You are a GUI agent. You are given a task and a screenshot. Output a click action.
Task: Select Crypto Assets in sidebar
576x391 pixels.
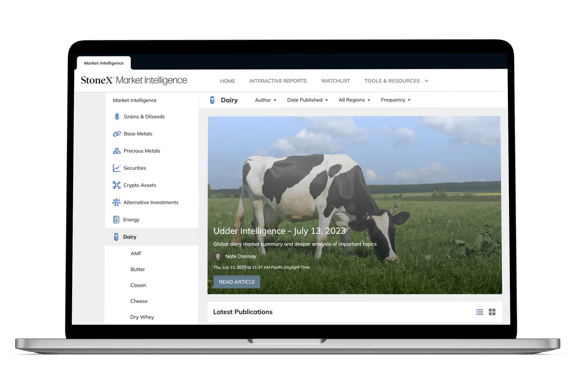coord(140,185)
